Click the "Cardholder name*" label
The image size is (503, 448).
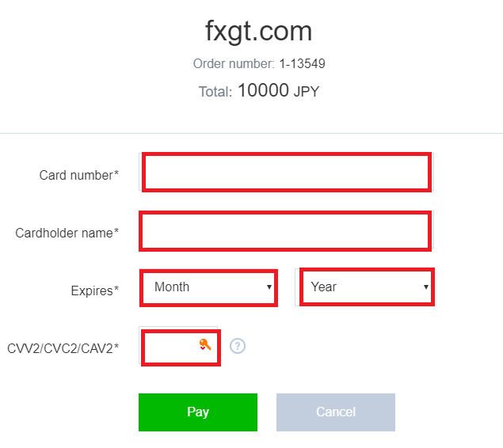[67, 233]
